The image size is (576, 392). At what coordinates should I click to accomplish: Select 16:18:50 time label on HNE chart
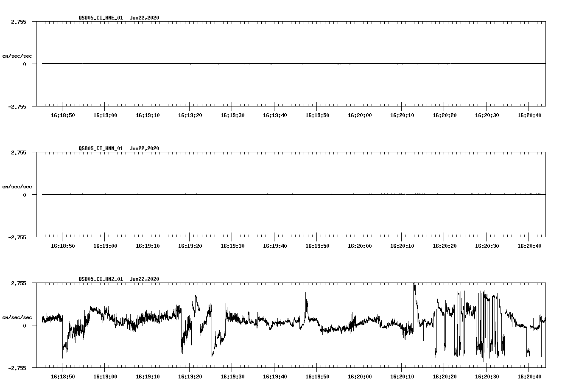63,115
